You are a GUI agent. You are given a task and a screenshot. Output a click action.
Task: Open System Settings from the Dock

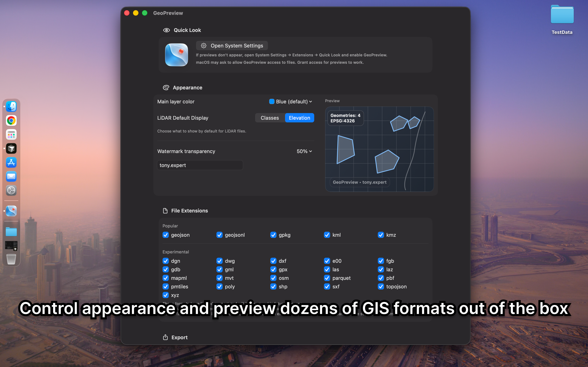point(11,191)
